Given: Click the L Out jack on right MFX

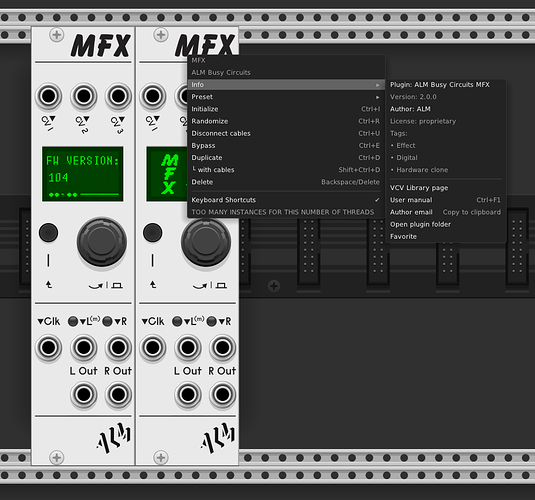Looking at the screenshot, I should (x=188, y=395).
